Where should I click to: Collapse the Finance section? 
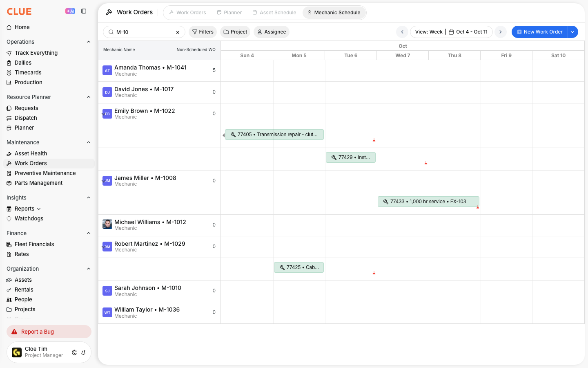tap(89, 233)
